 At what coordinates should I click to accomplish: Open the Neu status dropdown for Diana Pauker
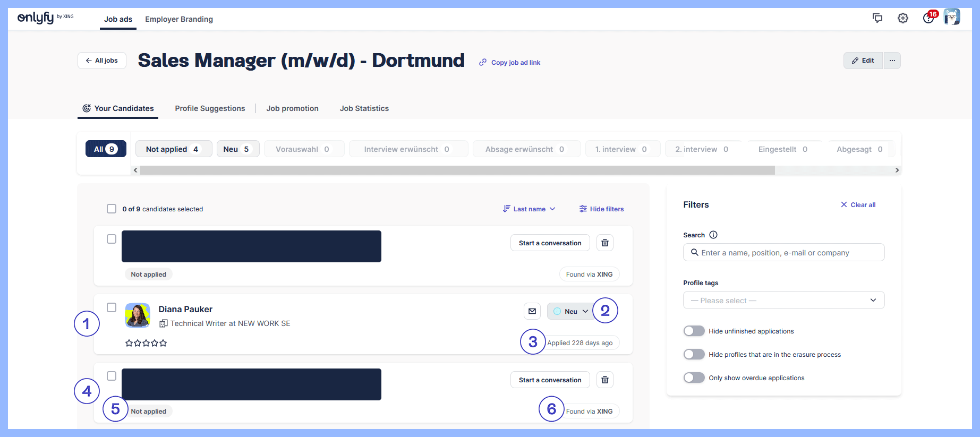coord(571,311)
